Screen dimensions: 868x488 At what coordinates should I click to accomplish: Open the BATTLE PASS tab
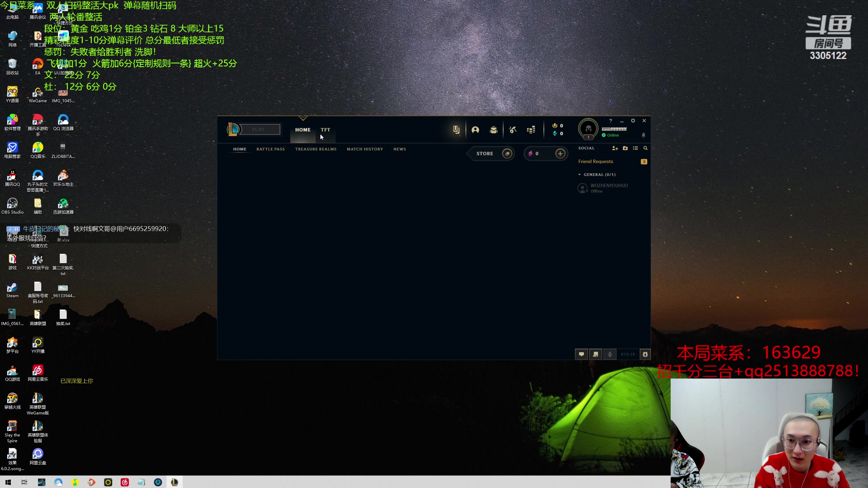pyautogui.click(x=271, y=149)
